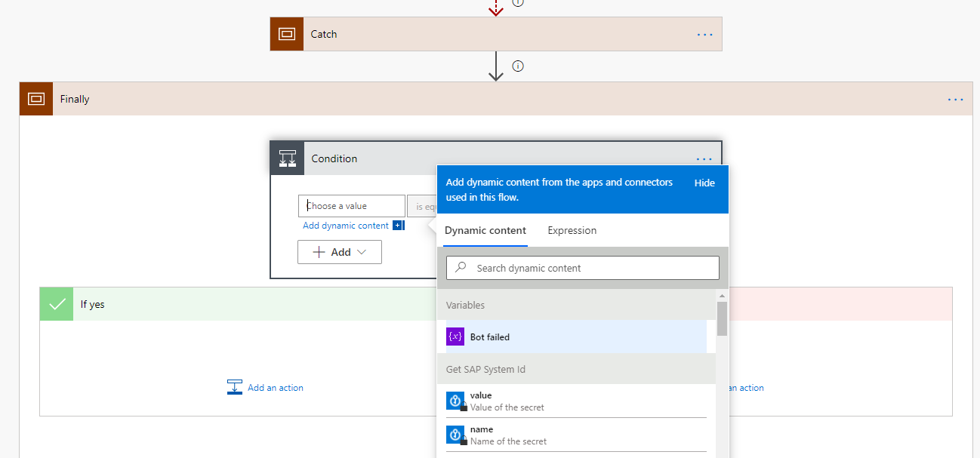
Task: Click the Search dynamic content field
Action: tap(582, 268)
